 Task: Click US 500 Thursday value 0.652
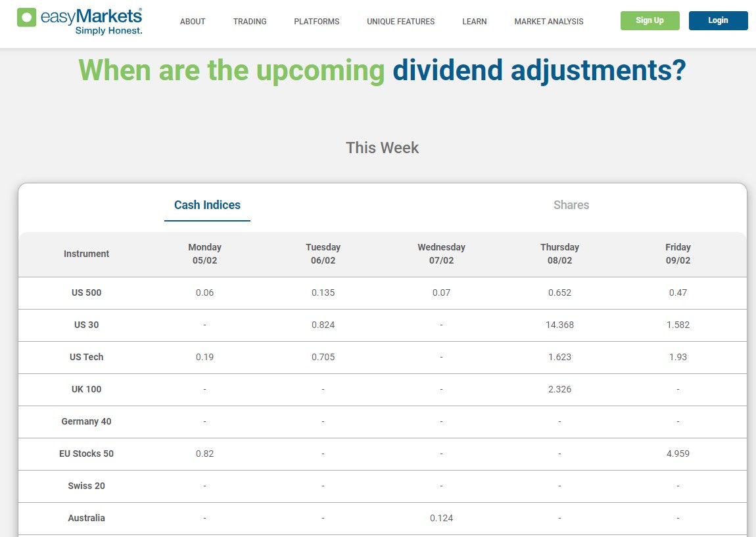559,292
